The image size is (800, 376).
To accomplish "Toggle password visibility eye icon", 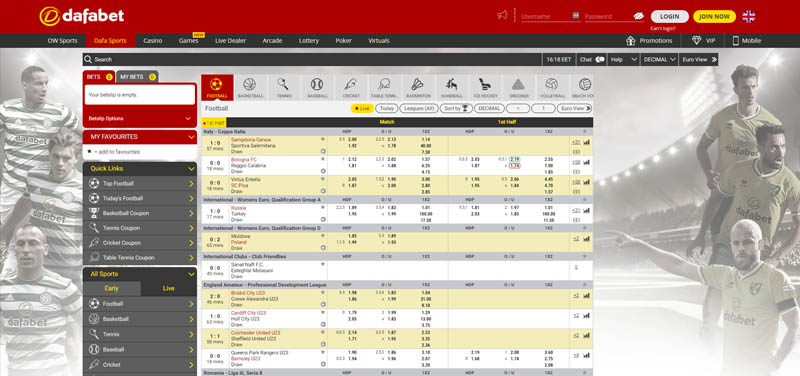I will (x=639, y=16).
